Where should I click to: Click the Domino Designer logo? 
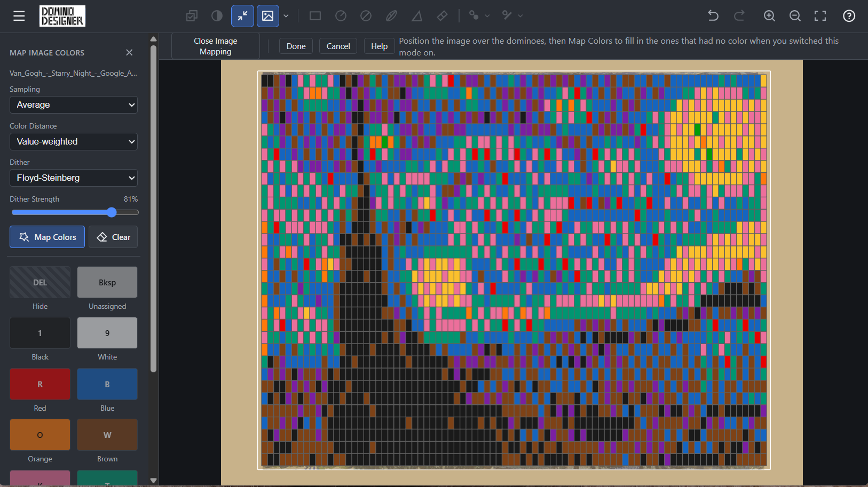click(62, 16)
